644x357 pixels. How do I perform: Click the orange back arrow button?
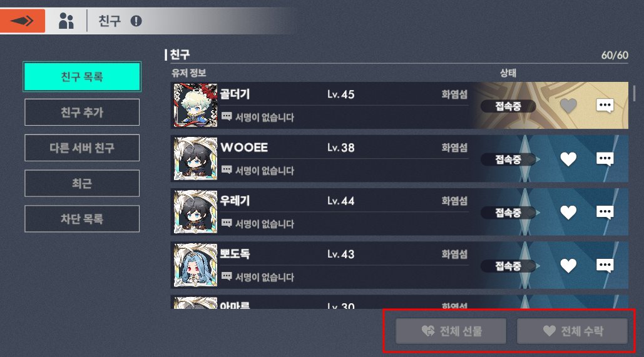pos(22,21)
